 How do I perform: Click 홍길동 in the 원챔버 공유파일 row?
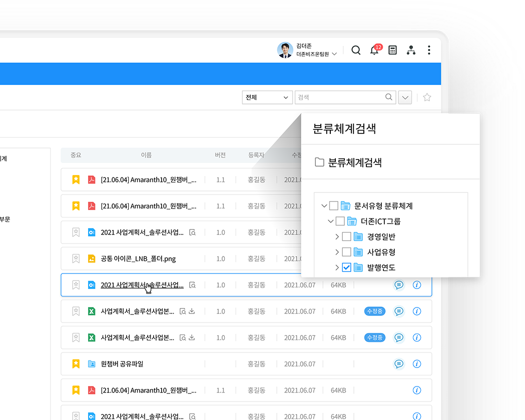[x=256, y=364]
